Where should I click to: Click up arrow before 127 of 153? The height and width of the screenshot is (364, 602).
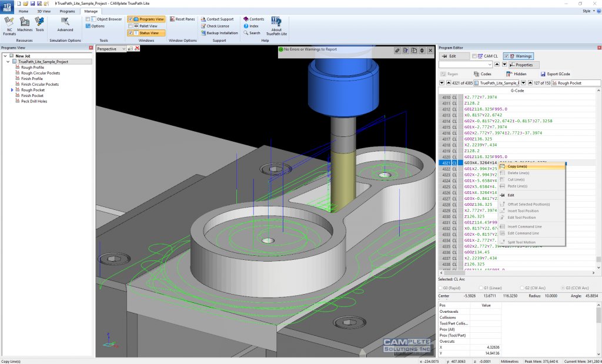point(530,83)
